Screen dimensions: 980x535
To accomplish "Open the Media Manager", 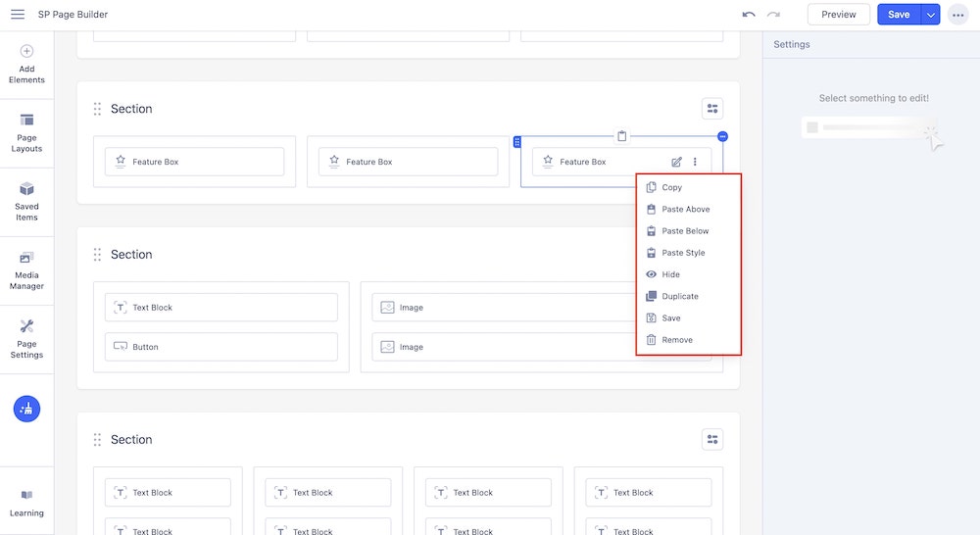I will (x=26, y=269).
